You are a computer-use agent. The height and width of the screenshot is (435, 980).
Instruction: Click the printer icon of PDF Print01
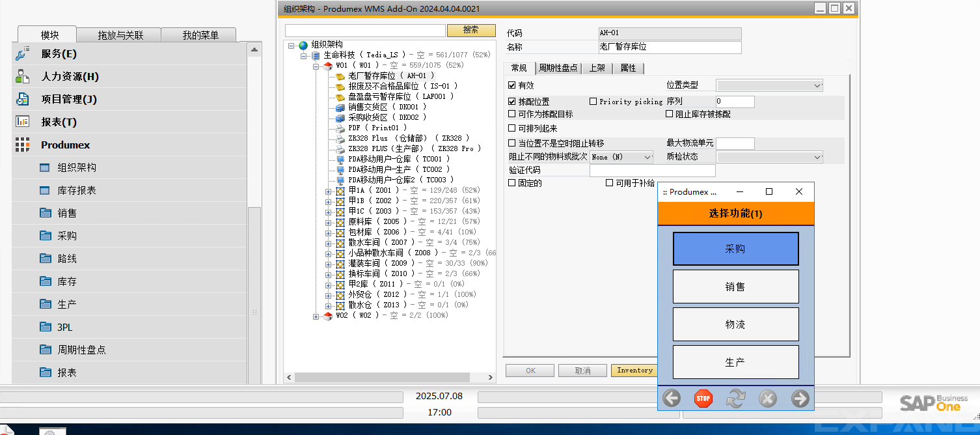(340, 128)
